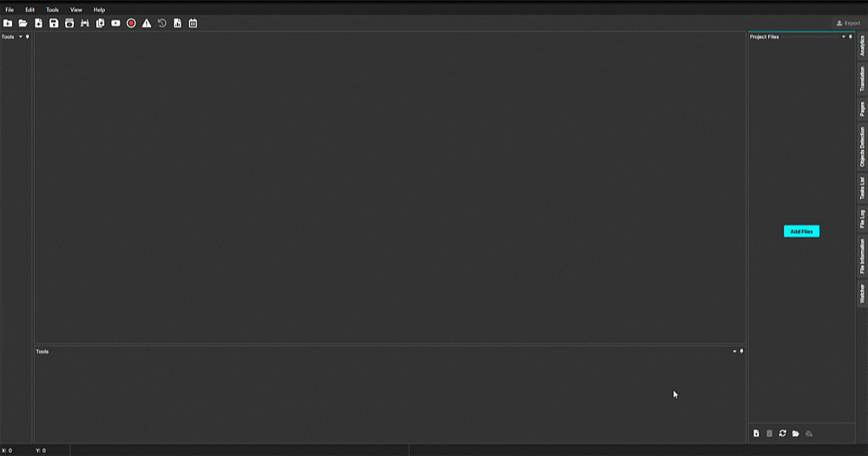Click the print icon in top toolbar
Screen dimensions: 868x456
point(69,23)
